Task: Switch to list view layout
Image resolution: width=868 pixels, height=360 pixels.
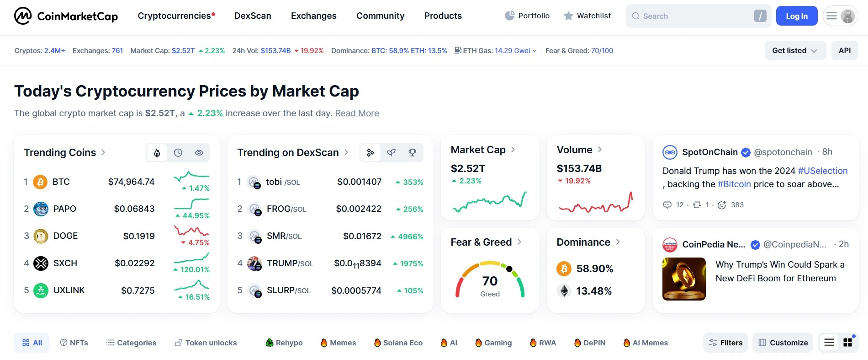Action: point(829,343)
